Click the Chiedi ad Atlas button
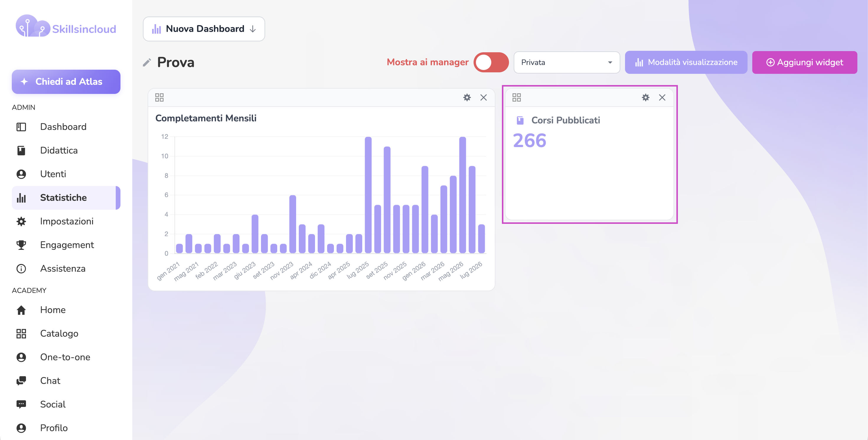 coord(66,82)
